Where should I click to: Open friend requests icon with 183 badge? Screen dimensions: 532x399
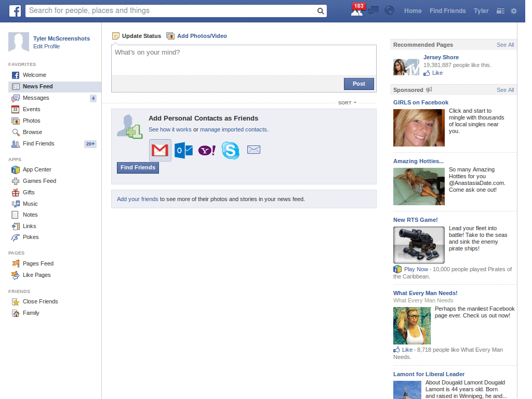point(357,10)
